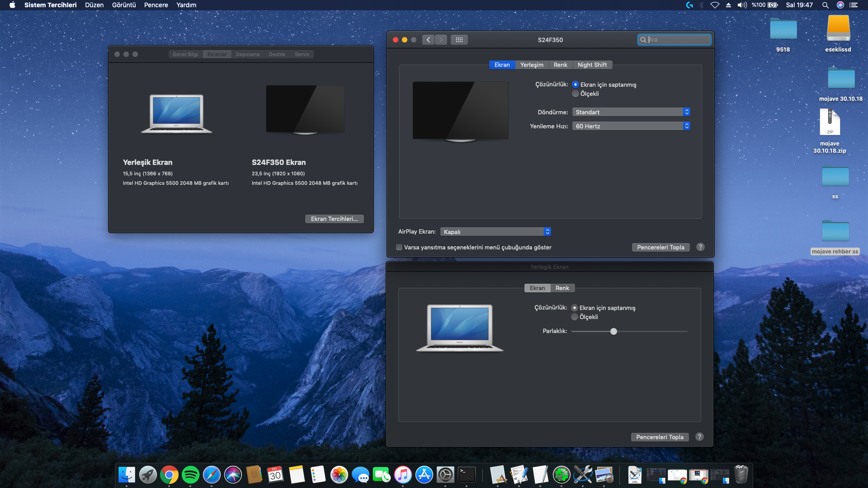Click Pencereleri Topla in Yerleşik Ekran window
Screen dimensions: 868x488
tap(660, 437)
